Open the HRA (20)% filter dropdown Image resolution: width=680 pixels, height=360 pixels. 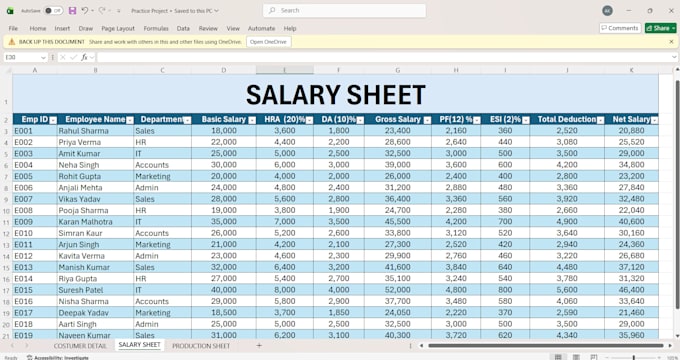pyautogui.click(x=309, y=120)
